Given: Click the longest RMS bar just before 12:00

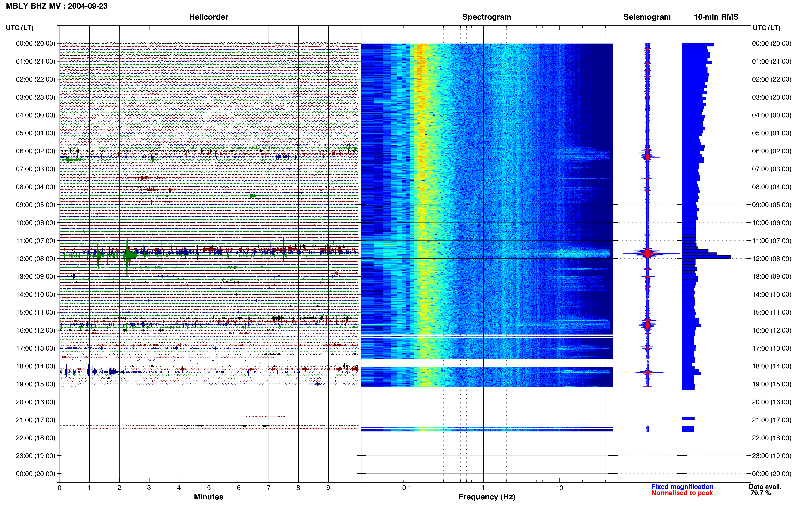Looking at the screenshot, I should point(706,257).
